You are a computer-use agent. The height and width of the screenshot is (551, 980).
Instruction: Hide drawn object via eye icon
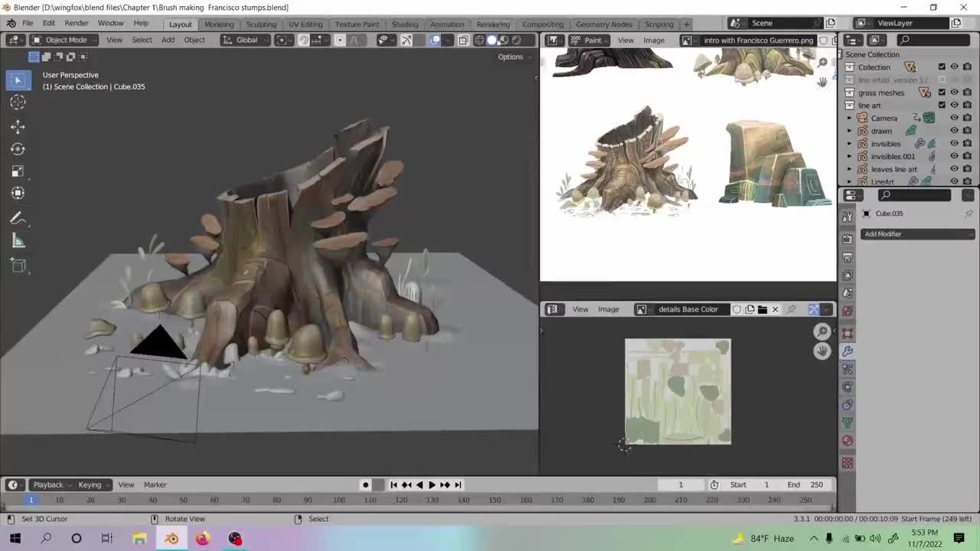click(954, 131)
